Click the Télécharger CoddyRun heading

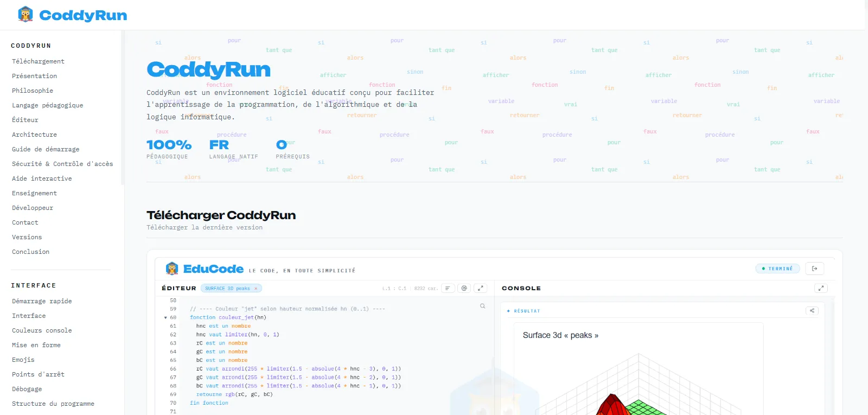click(221, 215)
